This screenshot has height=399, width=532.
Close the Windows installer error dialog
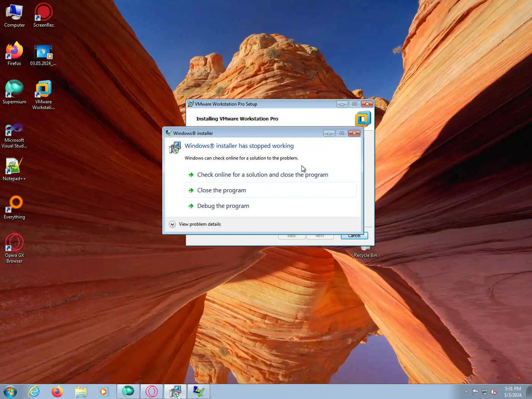[354, 133]
